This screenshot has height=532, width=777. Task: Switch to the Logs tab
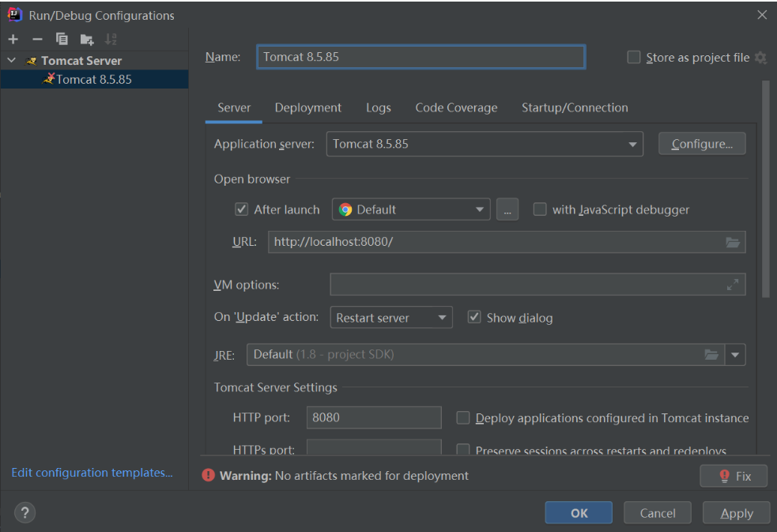[x=379, y=108]
